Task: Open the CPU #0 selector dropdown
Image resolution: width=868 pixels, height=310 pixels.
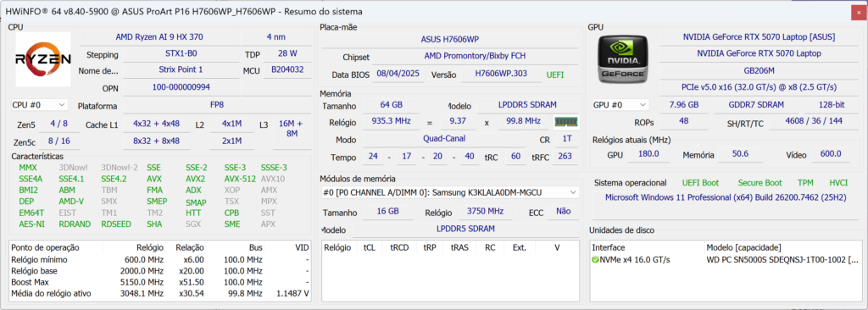Action: click(x=39, y=105)
